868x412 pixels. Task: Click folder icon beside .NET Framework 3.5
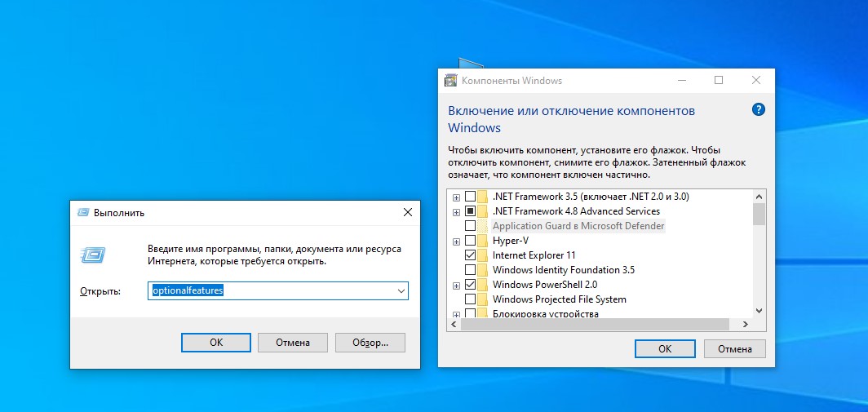[483, 197]
